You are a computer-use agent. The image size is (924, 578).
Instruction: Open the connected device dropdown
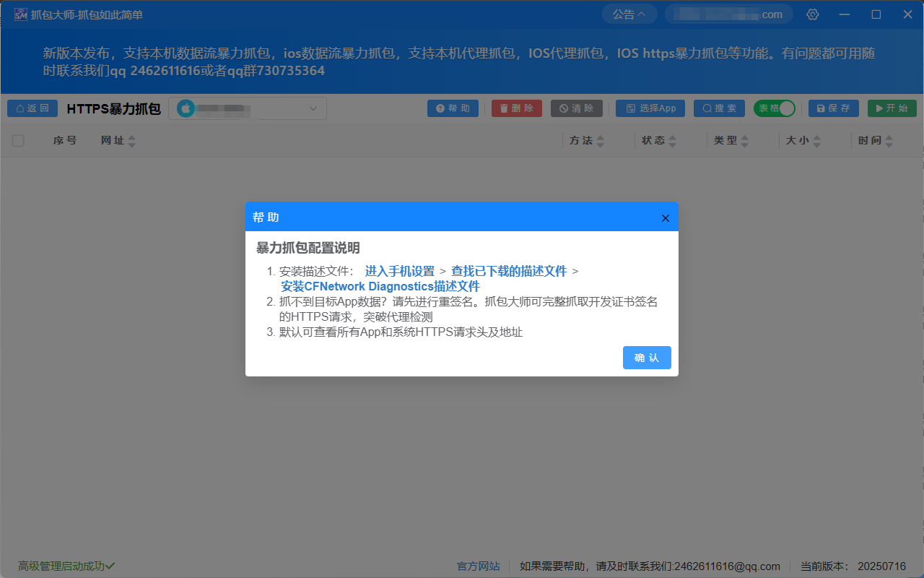(x=248, y=108)
